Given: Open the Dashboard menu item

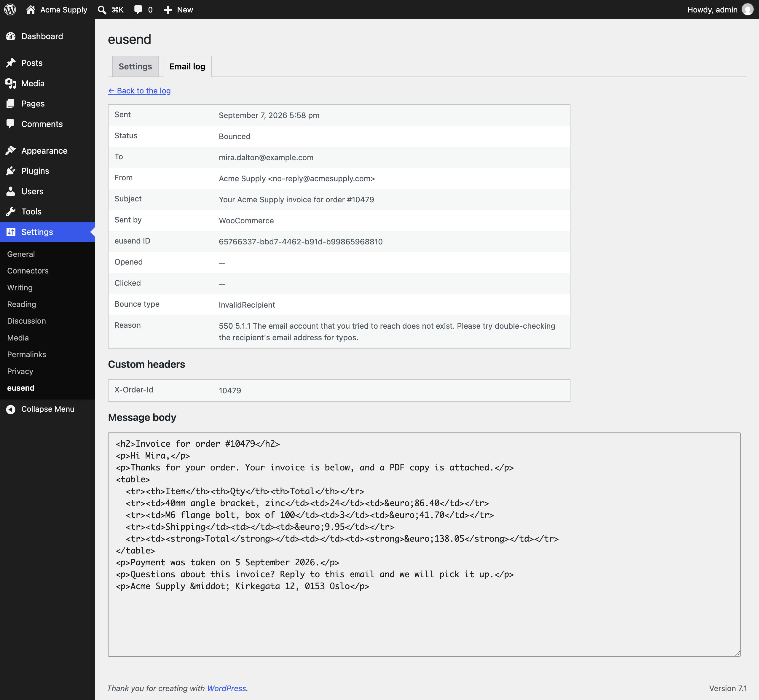Looking at the screenshot, I should (47, 36).
